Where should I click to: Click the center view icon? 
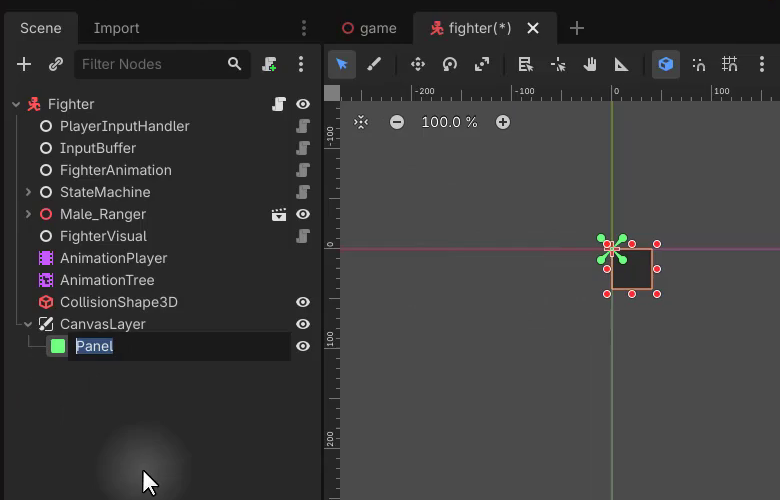coord(361,122)
